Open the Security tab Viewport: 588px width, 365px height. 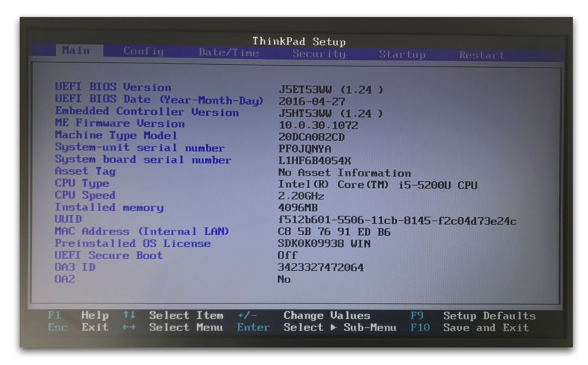(x=318, y=53)
